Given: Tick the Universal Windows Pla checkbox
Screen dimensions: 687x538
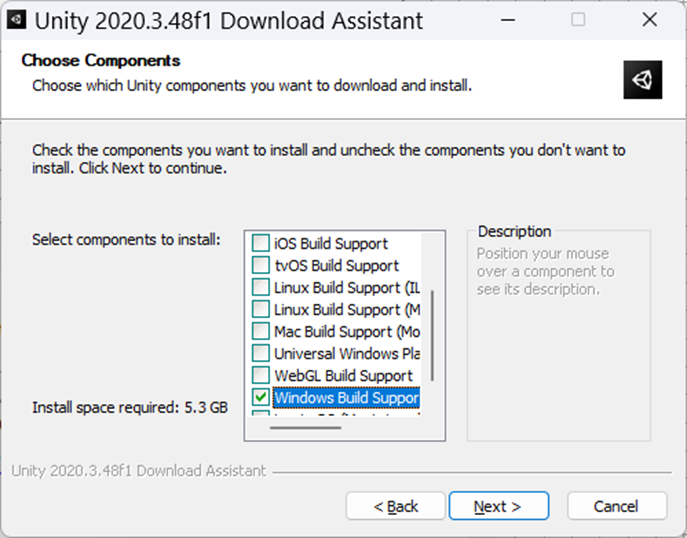Looking at the screenshot, I should pyautogui.click(x=260, y=353).
